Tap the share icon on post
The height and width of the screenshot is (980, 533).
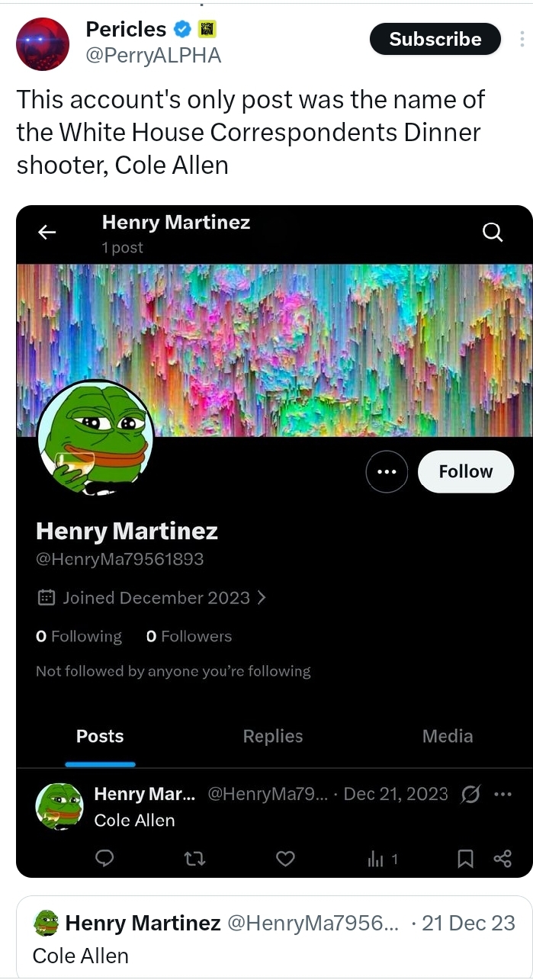pos(502,860)
